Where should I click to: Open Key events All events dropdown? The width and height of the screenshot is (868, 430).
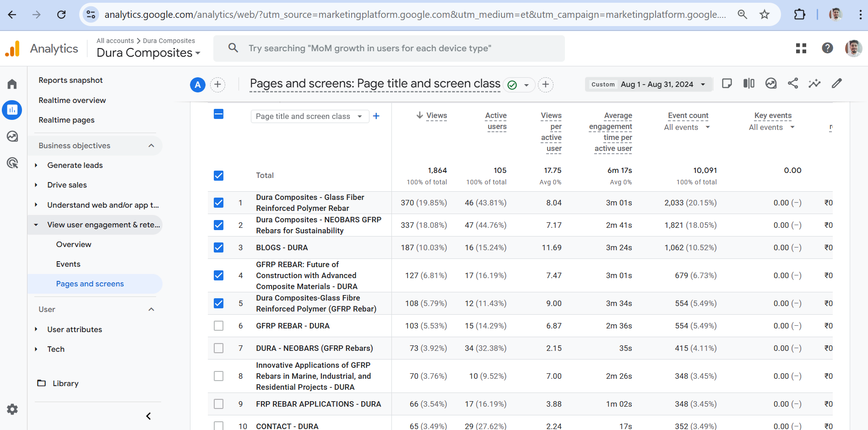click(771, 127)
